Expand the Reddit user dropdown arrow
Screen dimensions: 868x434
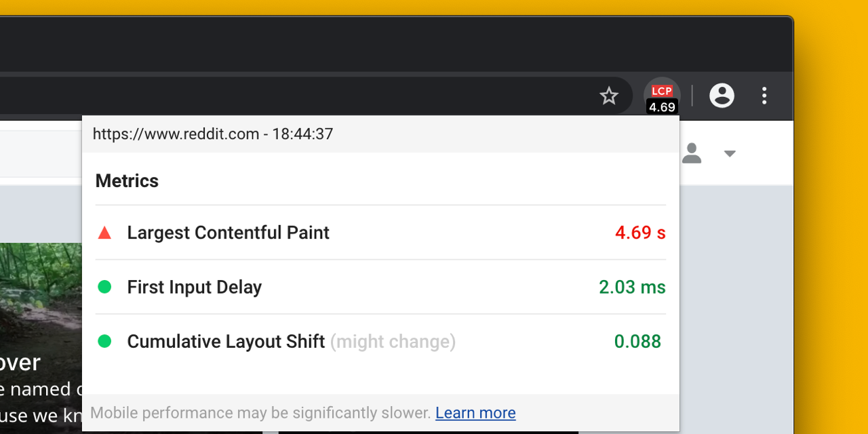point(730,154)
